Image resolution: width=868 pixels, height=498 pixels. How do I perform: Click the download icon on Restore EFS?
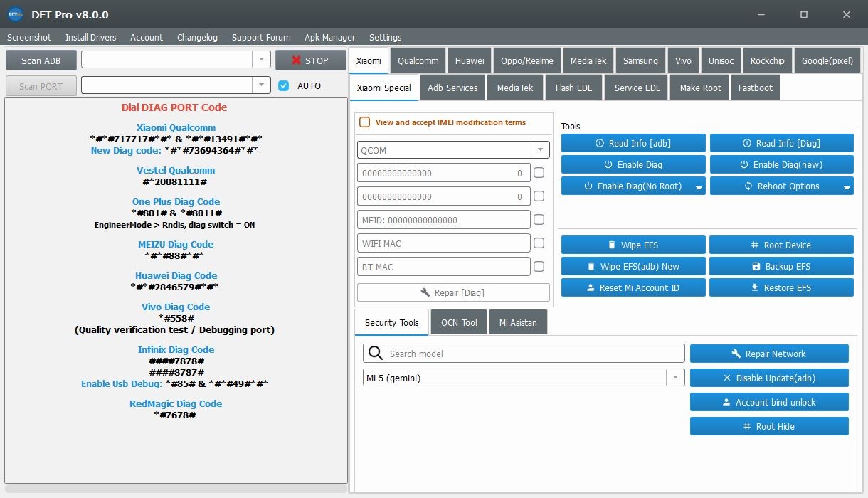click(x=755, y=287)
